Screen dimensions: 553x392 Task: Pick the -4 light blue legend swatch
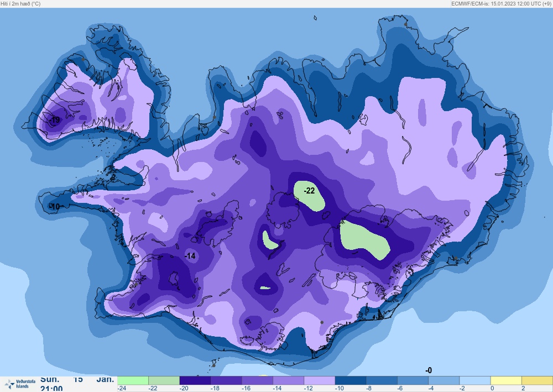pos(444,380)
